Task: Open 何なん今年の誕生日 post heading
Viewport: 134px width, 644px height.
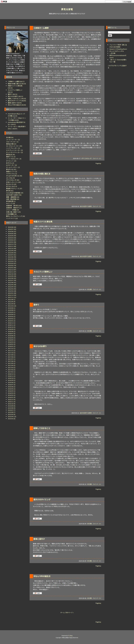Action: (42, 576)
